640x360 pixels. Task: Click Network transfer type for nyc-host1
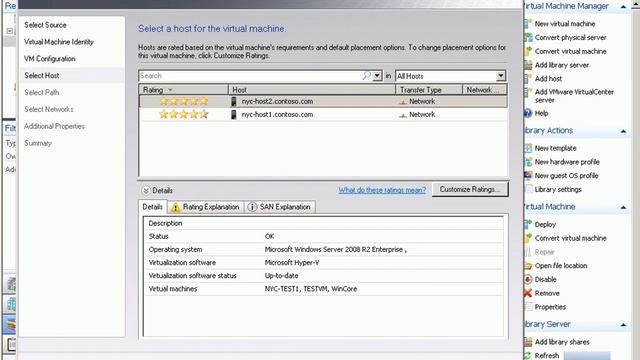[x=422, y=115]
